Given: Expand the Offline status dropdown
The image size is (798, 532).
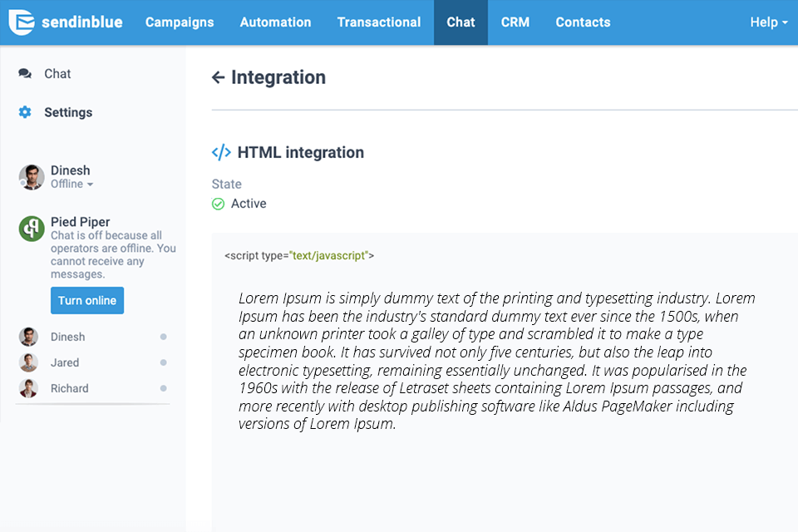Looking at the screenshot, I should 72,185.
